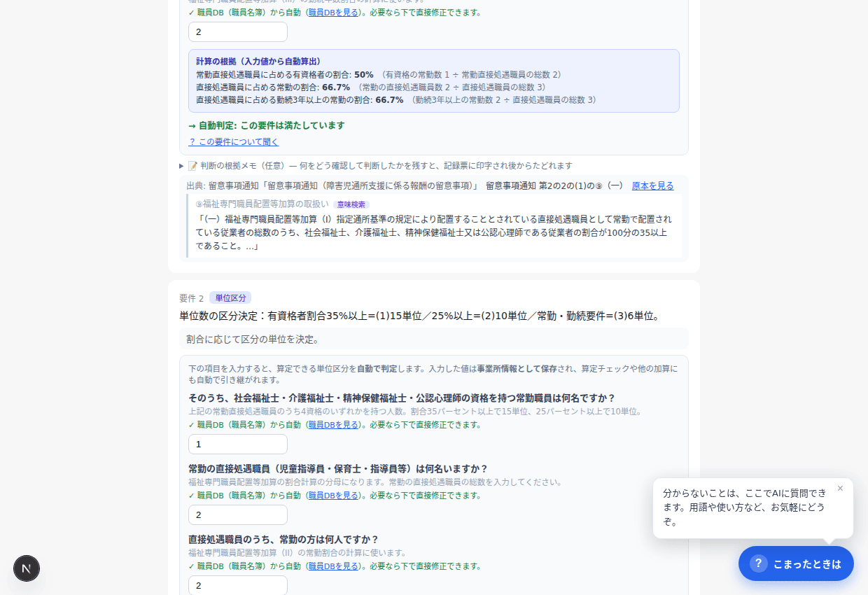The image size is (868, 595).
Task: Open 職員DBを見る under 常勤の方は何人ですか question
Action: click(333, 566)
